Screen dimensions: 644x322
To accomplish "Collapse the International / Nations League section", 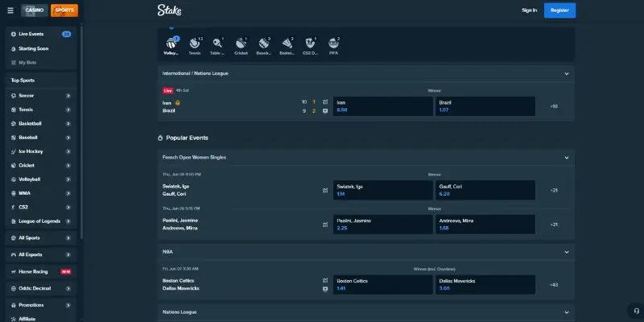I will (x=567, y=73).
